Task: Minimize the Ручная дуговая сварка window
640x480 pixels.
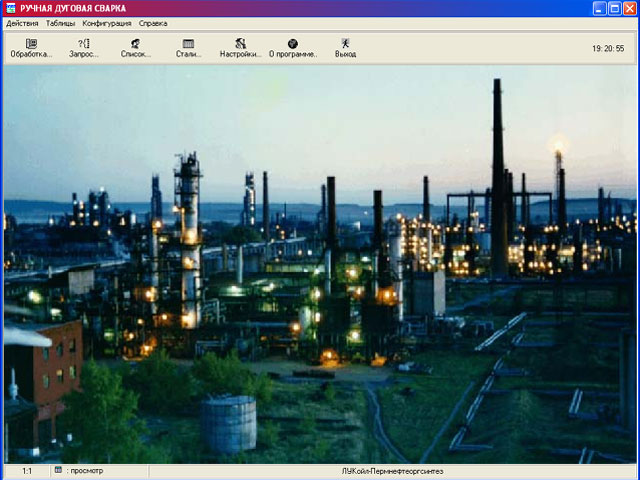Action: point(598,8)
